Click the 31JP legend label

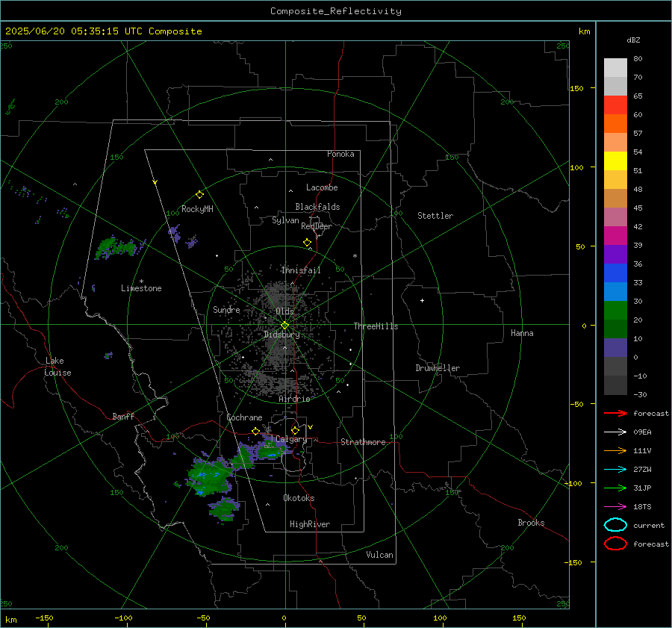[642, 488]
